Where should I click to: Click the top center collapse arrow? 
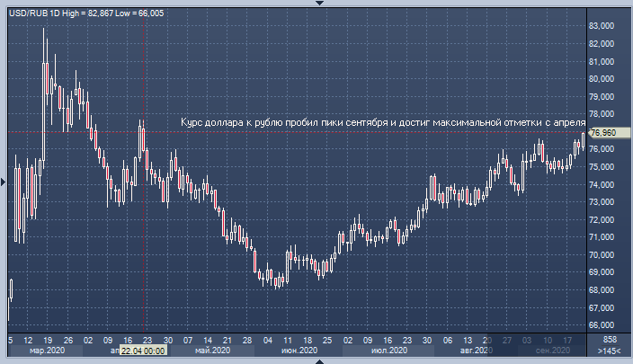point(316,4)
